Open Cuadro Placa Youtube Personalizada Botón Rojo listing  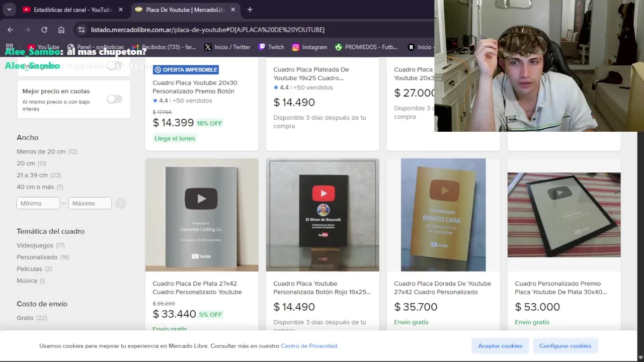click(x=322, y=288)
